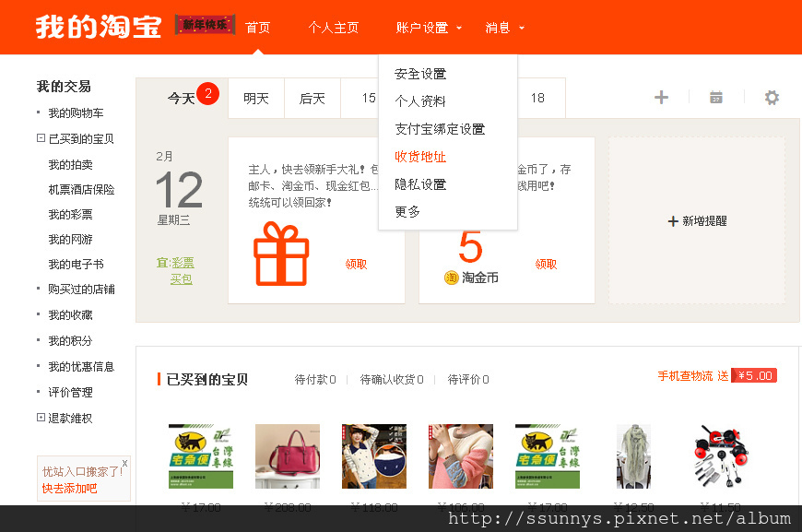Close the small popup with X
This screenshot has width=802, height=532.
point(124,463)
